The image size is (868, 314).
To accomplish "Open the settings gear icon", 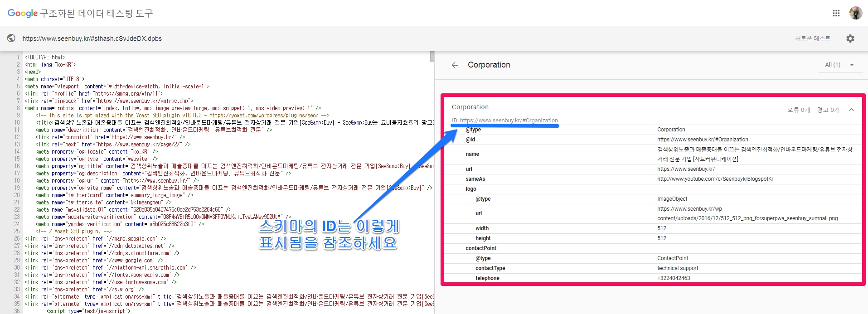I will [x=850, y=39].
